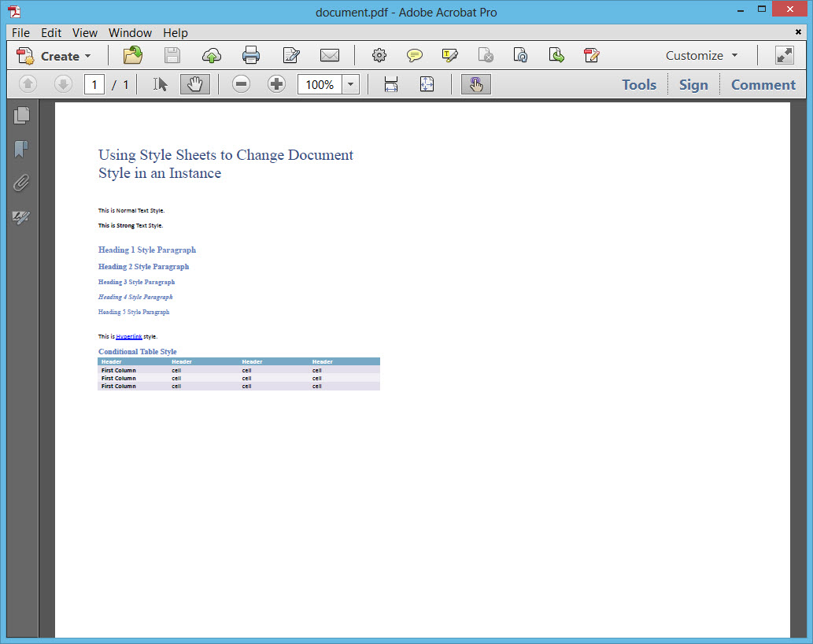813x644 pixels.
Task: Click the Heading 2 Style Paragraph text
Action: [143, 267]
